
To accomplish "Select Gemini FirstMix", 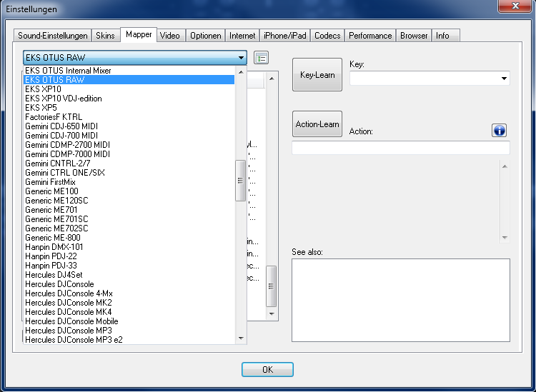I will (129, 181).
